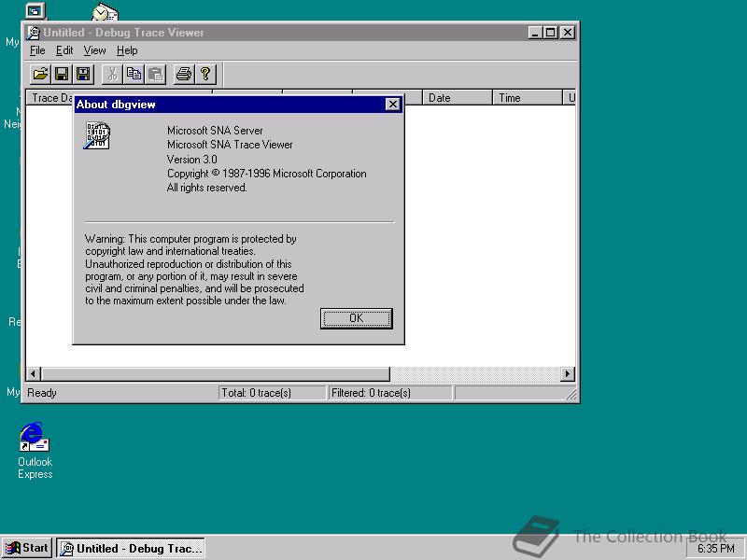747x560 pixels.
Task: Click the Copyright 1987-1996 Microsoft Corporation line
Action: 267,174
